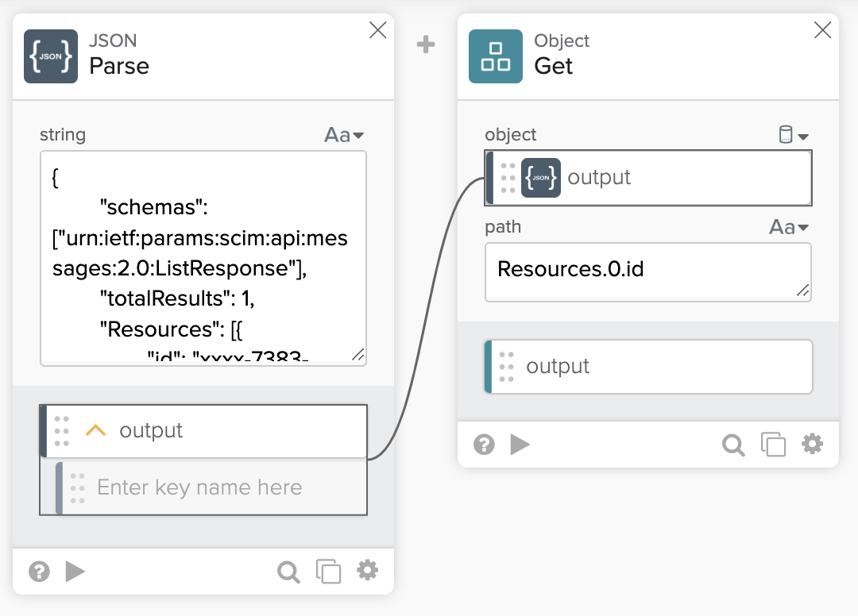Collapse the JSON Parse output chevron
The image size is (858, 616).
click(x=95, y=430)
